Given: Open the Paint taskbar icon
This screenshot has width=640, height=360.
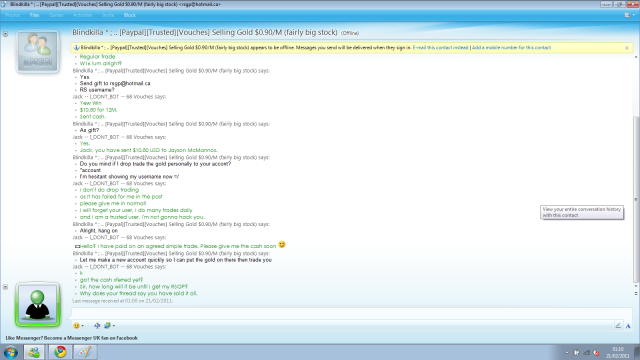Looking at the screenshot, I should [85, 352].
